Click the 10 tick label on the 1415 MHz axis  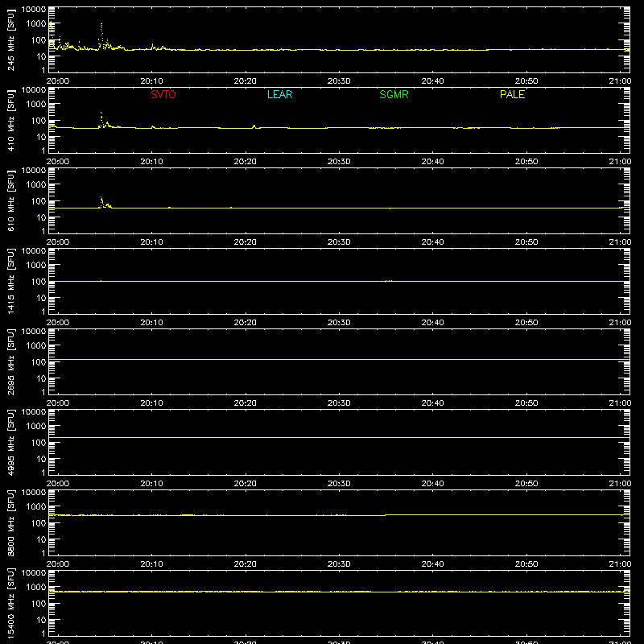point(41,298)
